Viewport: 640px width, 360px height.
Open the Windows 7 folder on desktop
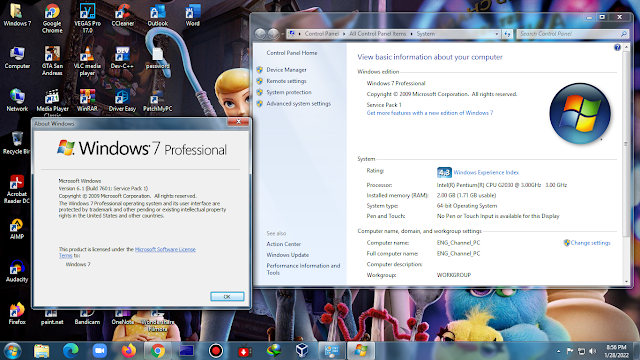[x=17, y=15]
